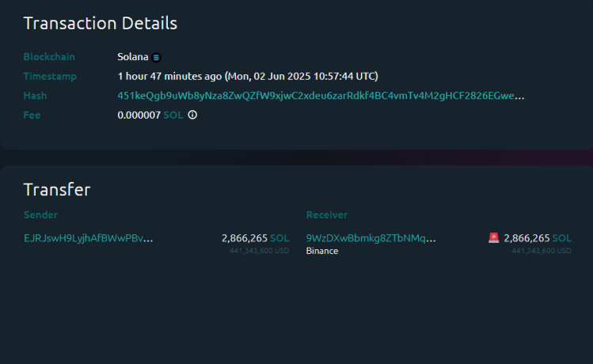Viewport: 593px width, 364px height.
Task: Click the Solana blockchain name text
Action: [133, 57]
